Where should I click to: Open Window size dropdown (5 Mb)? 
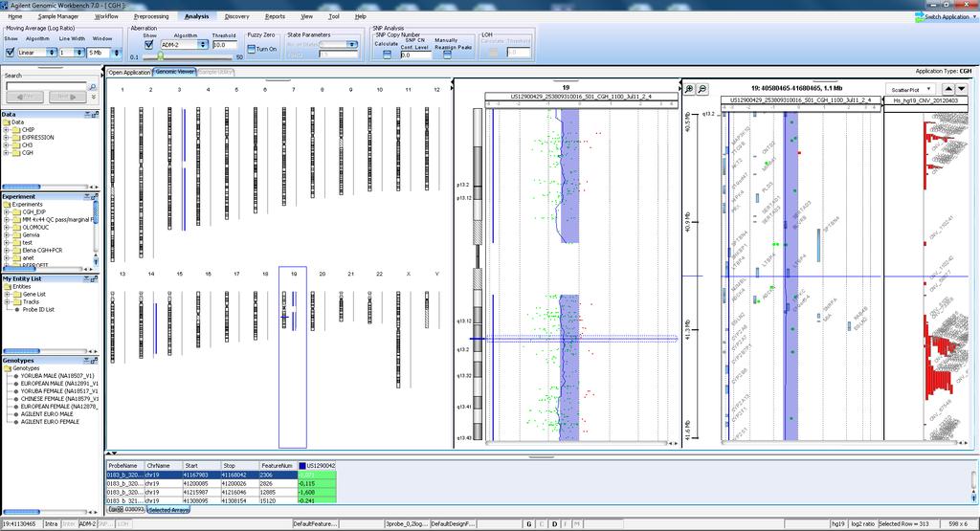(103, 53)
